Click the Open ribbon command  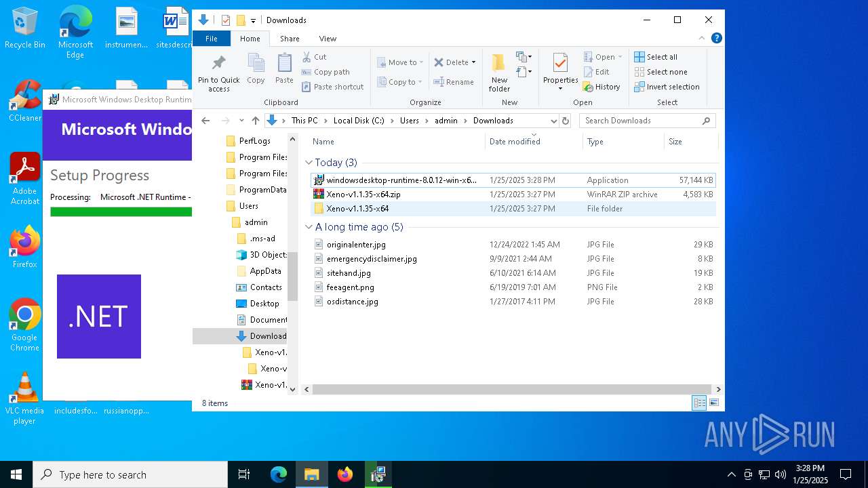coord(602,57)
